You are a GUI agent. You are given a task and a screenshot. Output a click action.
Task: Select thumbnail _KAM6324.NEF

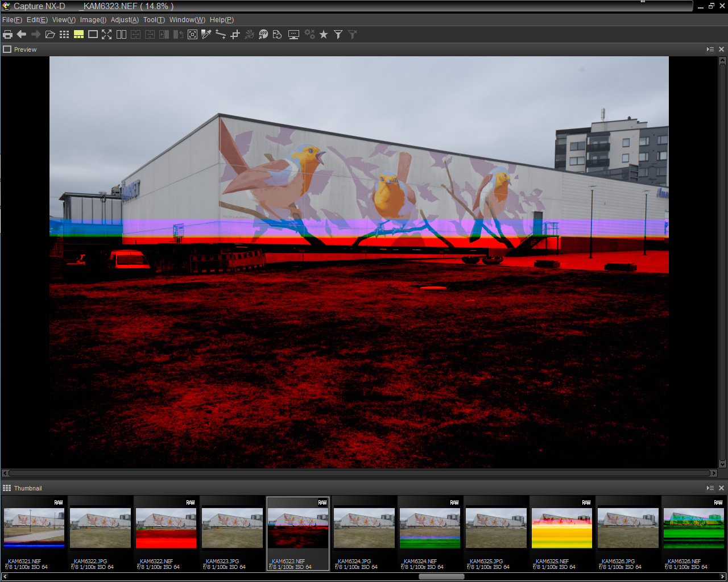[x=430, y=533]
